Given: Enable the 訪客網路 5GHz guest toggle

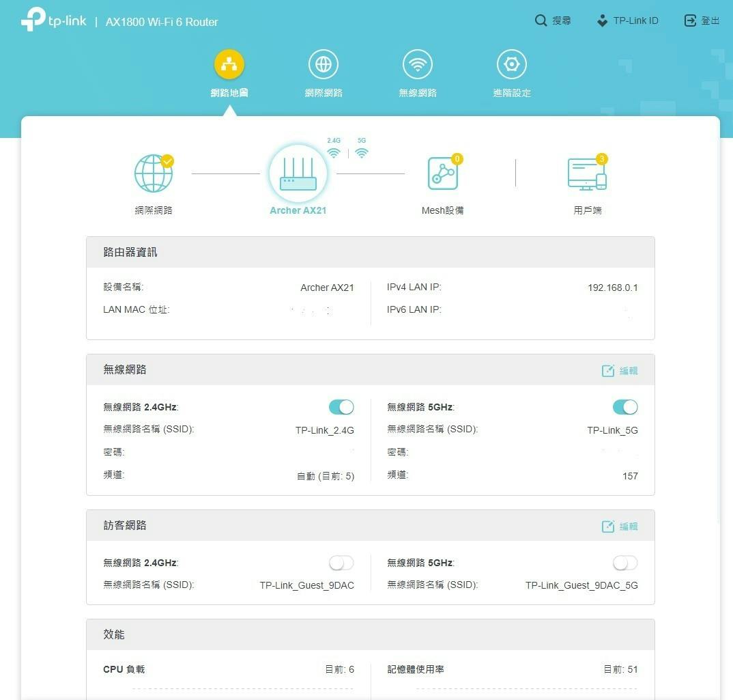Looking at the screenshot, I should pos(625,563).
